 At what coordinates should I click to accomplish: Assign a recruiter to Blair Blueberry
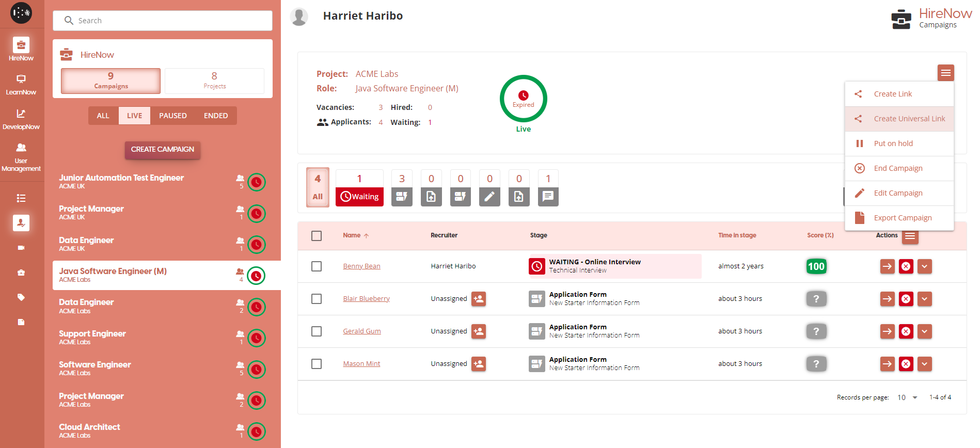479,299
